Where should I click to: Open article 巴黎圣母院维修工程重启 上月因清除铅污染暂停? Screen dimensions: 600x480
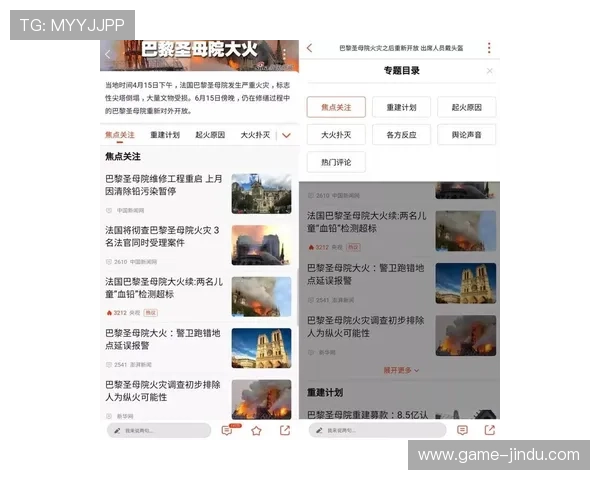(x=164, y=185)
